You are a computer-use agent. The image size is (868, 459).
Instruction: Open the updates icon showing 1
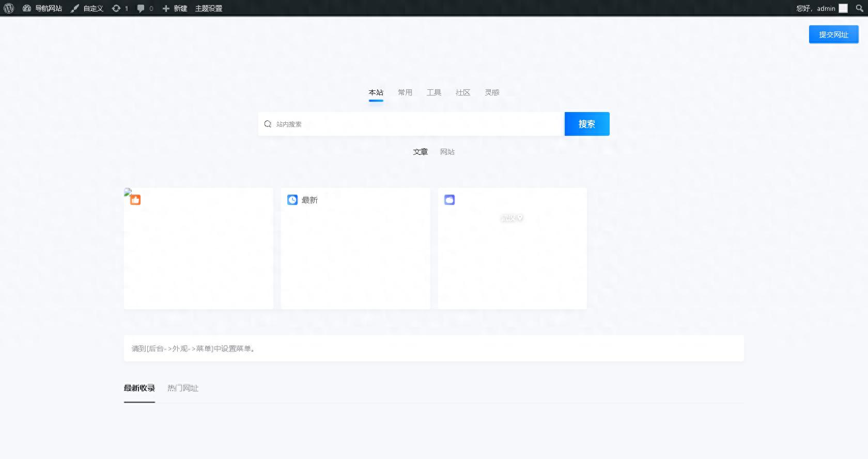point(120,8)
